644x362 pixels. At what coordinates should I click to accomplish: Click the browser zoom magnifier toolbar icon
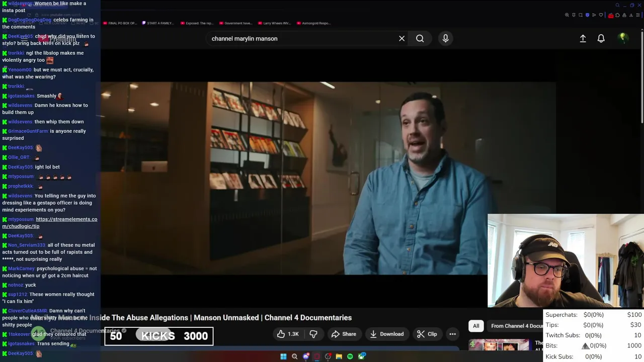click(567, 15)
